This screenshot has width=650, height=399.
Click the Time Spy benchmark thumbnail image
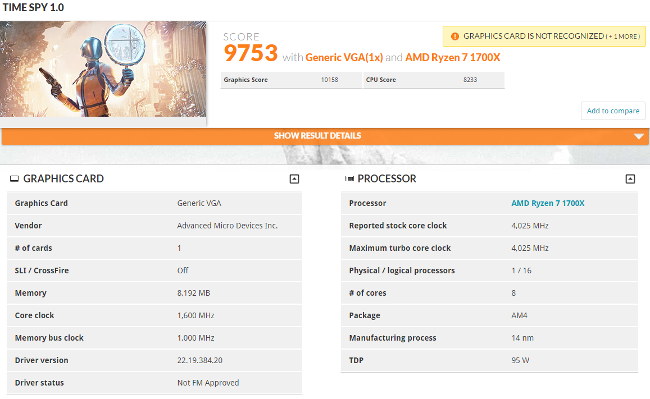coord(103,69)
